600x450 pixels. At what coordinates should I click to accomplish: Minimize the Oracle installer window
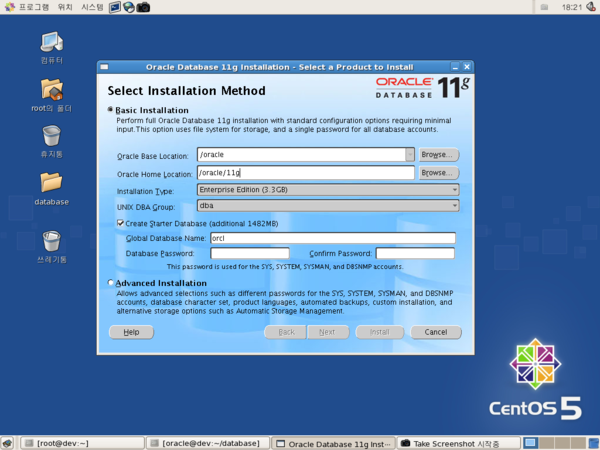pyautogui.click(x=455, y=67)
